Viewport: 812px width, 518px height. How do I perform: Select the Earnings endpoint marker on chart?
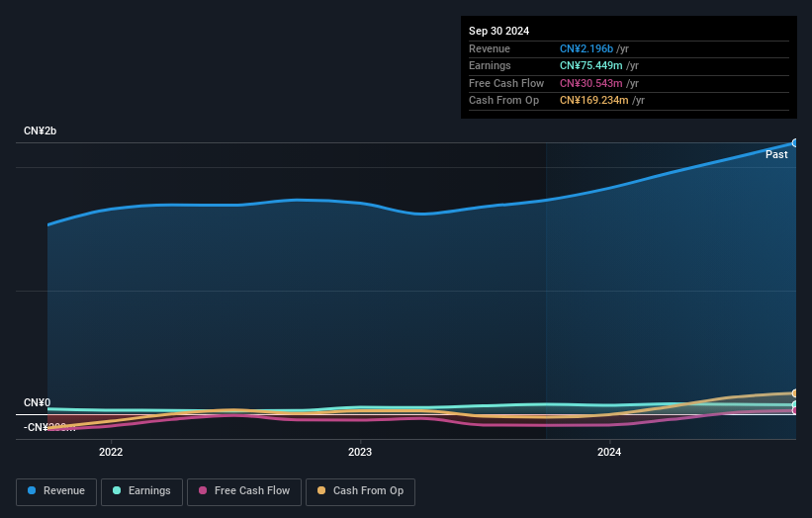pyautogui.click(x=795, y=404)
